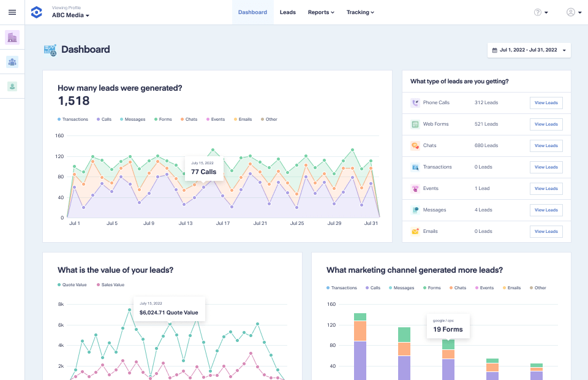588x380 pixels.
Task: View Leads for Transactions
Action: pyautogui.click(x=546, y=167)
